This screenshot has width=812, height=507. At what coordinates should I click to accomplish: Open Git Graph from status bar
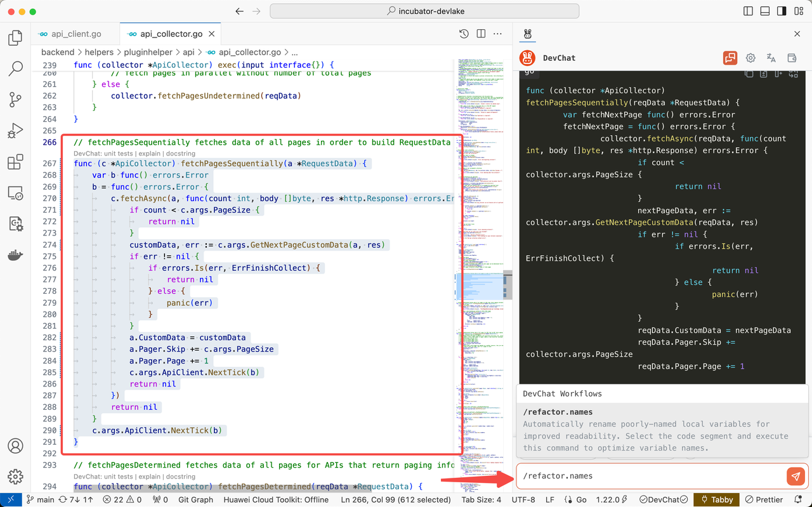(x=195, y=499)
